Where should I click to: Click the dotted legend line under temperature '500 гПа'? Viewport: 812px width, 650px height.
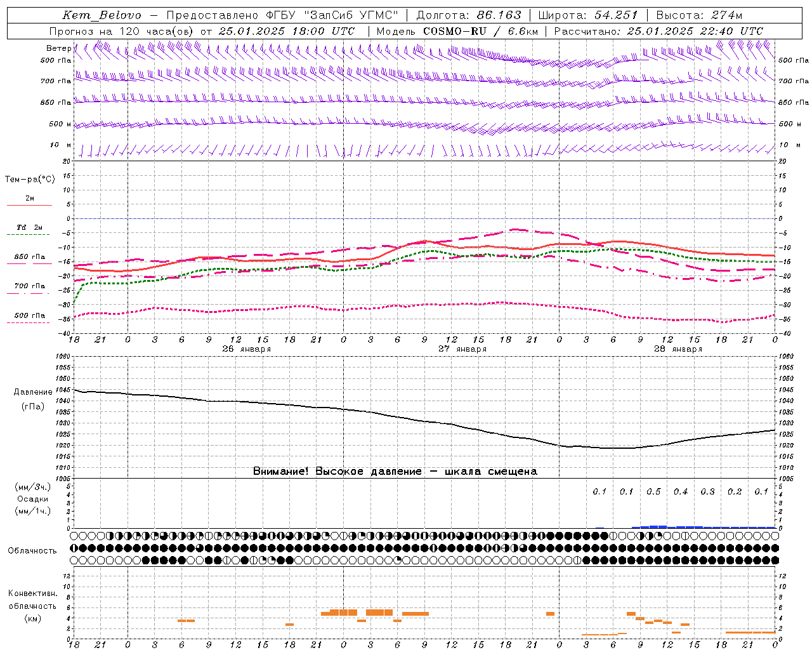28,322
